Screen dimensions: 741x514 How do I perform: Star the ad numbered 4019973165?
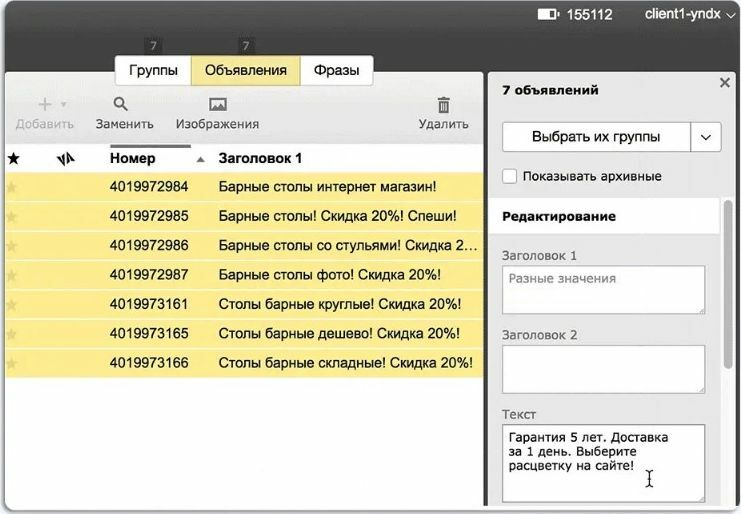[12, 334]
